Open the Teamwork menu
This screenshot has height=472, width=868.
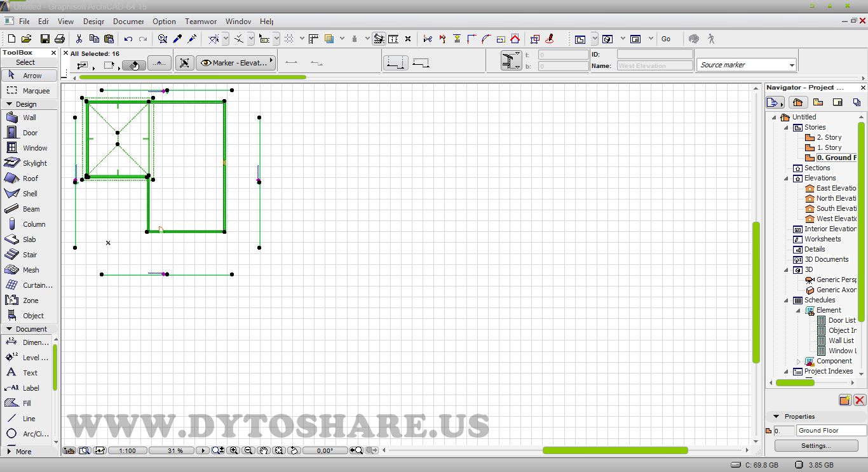(201, 21)
